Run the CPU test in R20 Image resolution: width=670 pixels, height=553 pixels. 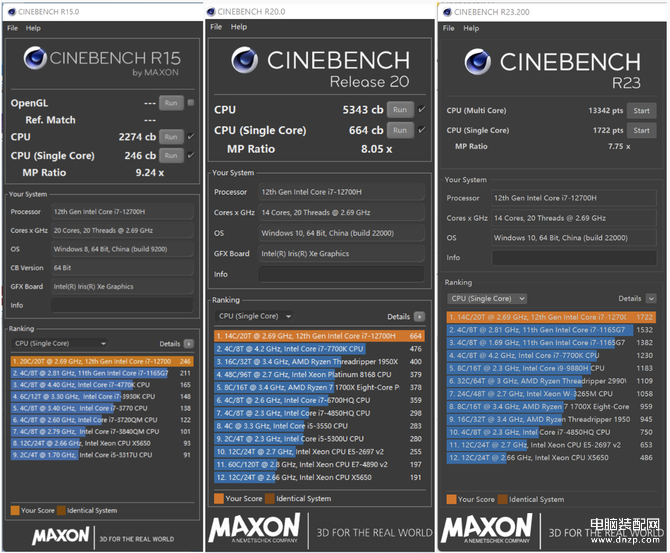pos(400,109)
